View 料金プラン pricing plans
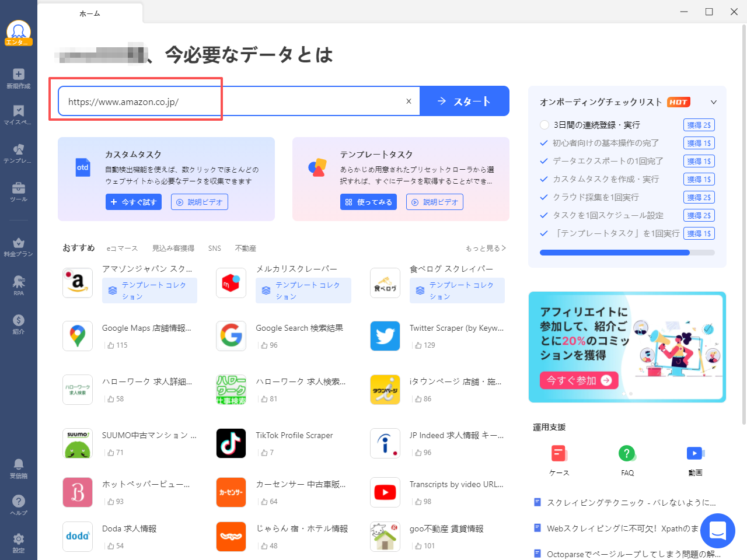The width and height of the screenshot is (747, 560). point(18,247)
